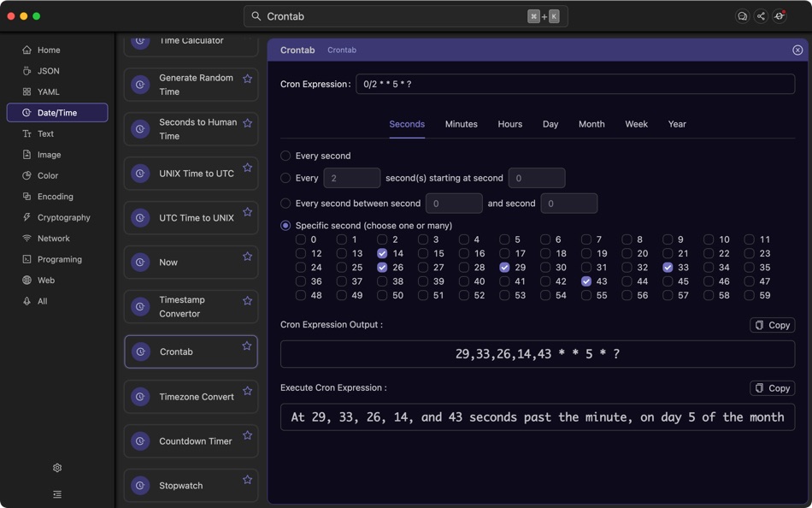812x508 pixels.
Task: Favorite the Crontab tool
Action: pos(247,346)
